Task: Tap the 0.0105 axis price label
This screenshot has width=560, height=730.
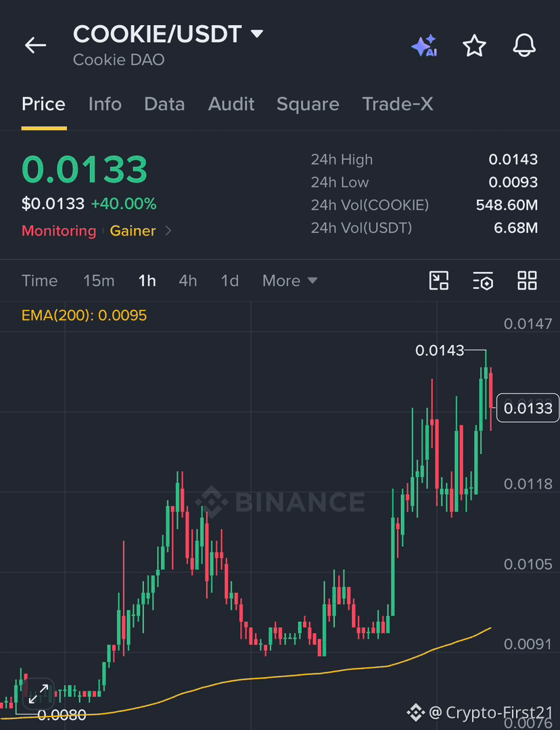Action: (528, 564)
